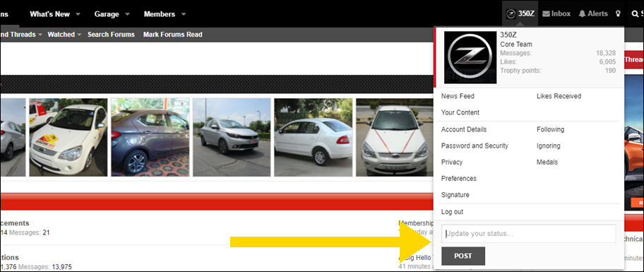
Task: Open Alerts bell icon
Action: [582, 13]
